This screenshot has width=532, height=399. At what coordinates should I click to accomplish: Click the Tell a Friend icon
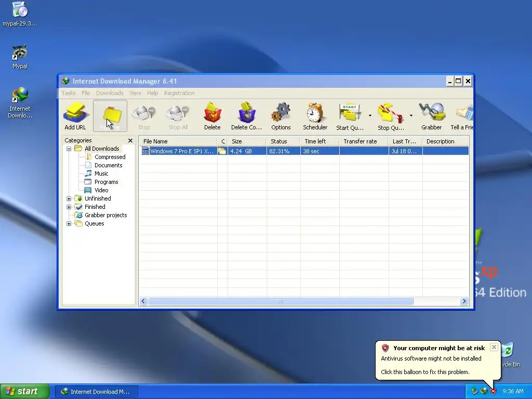point(462,116)
